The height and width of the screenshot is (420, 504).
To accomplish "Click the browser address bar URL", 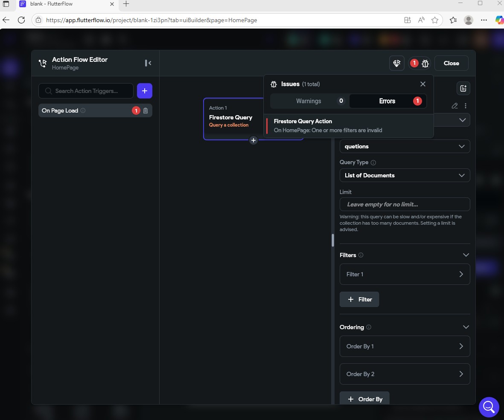I will point(151,20).
